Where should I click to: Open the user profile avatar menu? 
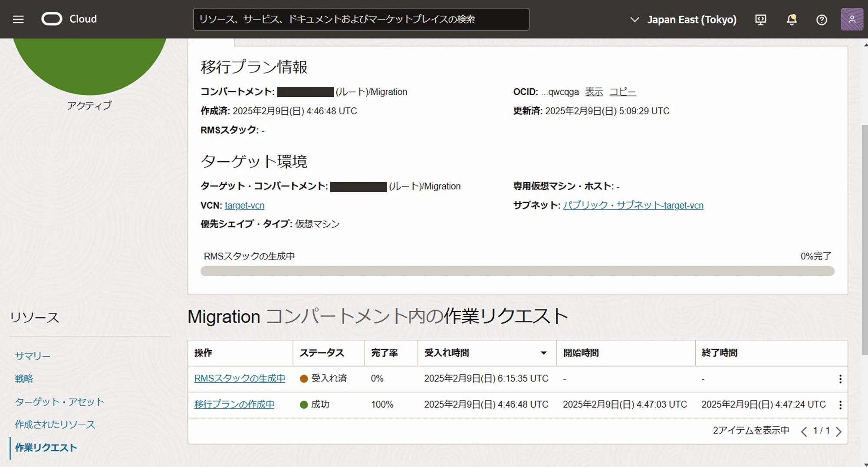pos(852,19)
